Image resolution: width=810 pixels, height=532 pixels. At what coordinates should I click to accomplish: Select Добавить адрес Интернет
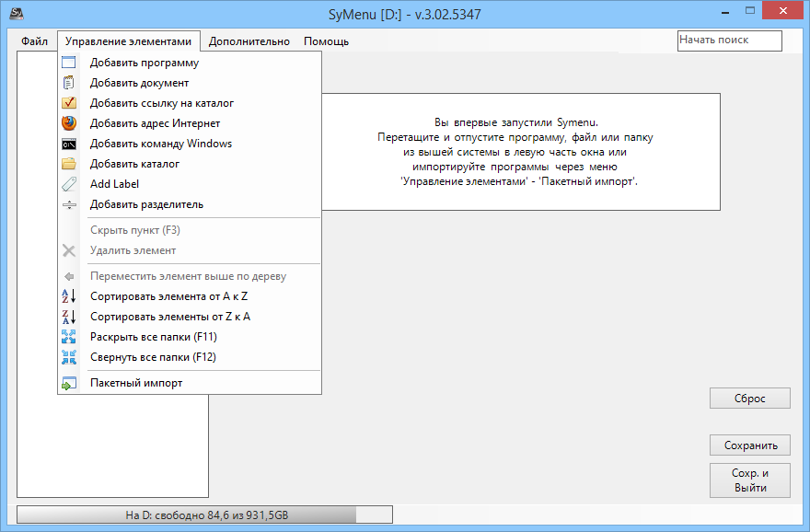[190, 123]
